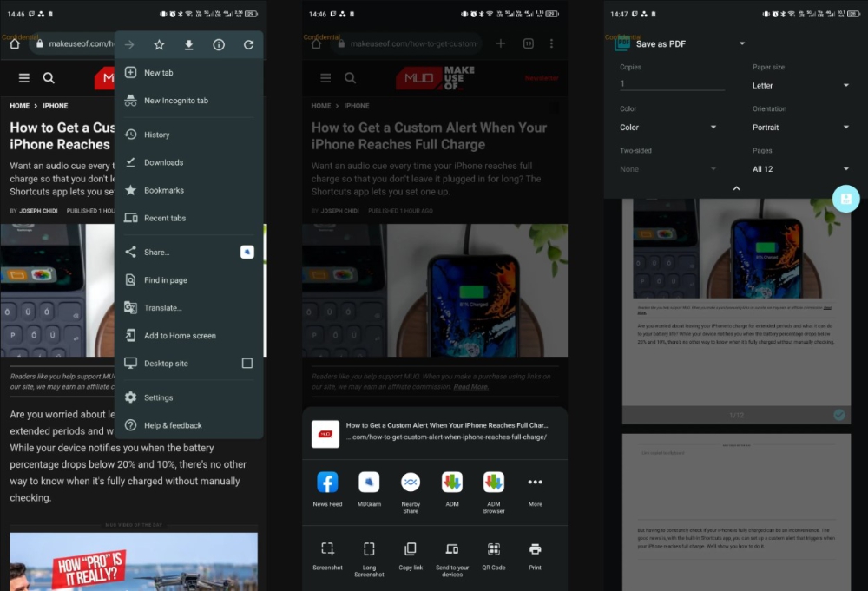The width and height of the screenshot is (868, 591).
Task: Tap the download page icon
Action: (x=188, y=45)
